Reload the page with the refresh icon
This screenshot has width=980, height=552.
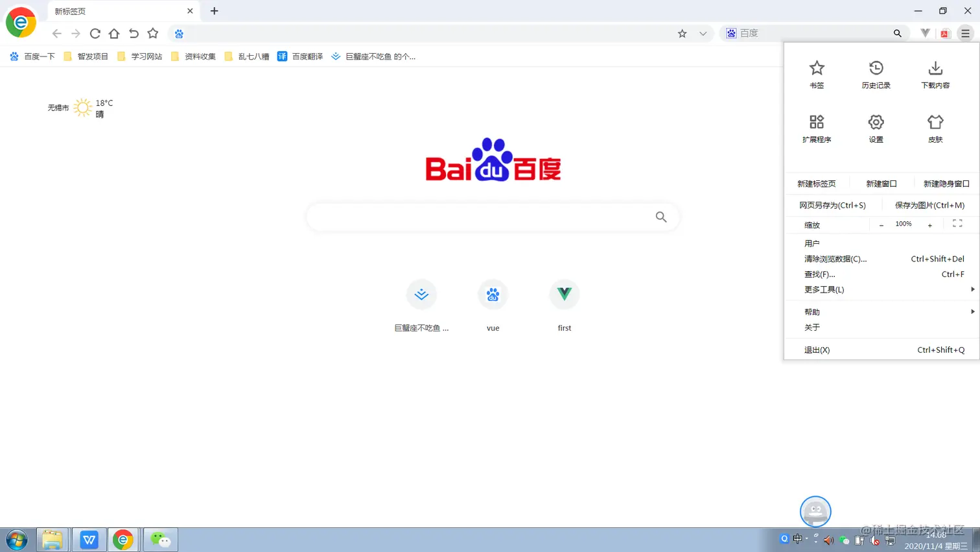(95, 34)
